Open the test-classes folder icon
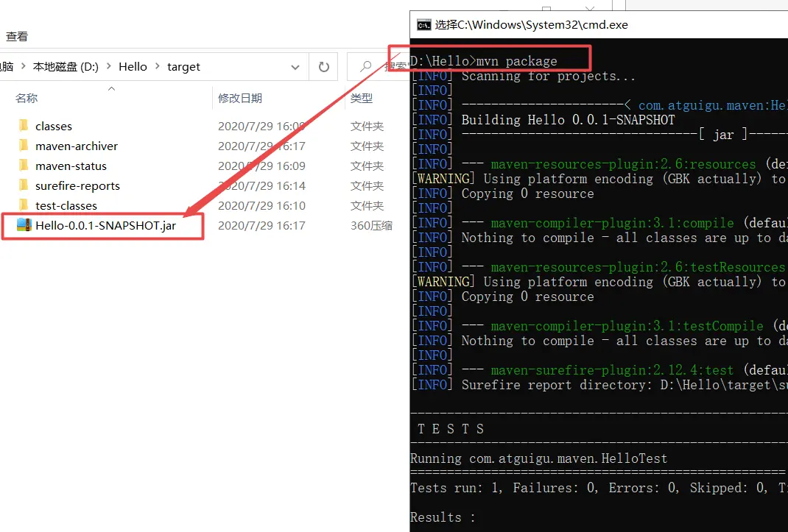Viewport: 788px width, 532px height. (x=22, y=205)
